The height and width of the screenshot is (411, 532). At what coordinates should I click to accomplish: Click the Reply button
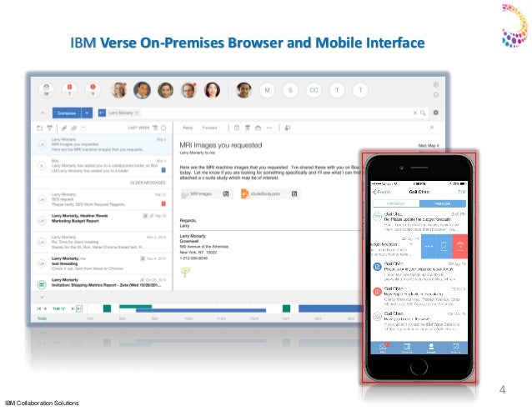click(x=188, y=128)
